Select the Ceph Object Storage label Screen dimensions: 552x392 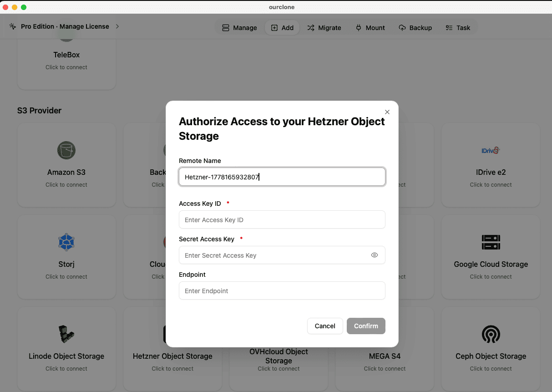pos(491,356)
